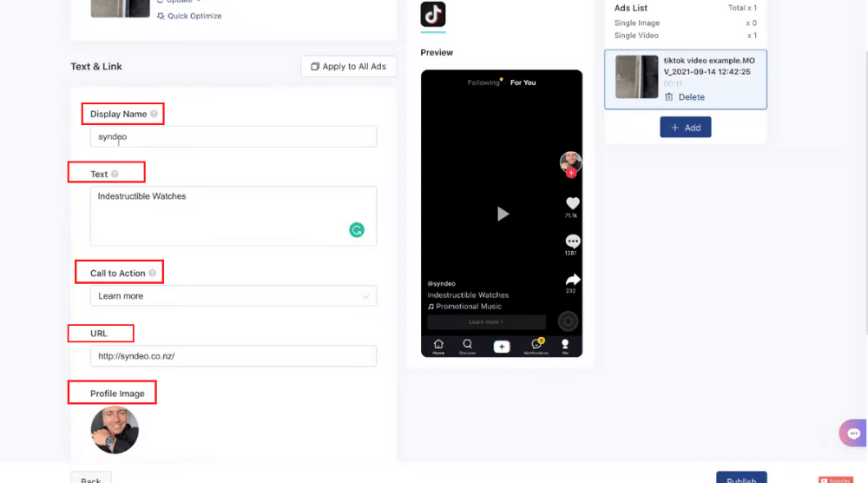The height and width of the screenshot is (483, 868).
Task: Click the Add button in Ads List
Action: (x=686, y=128)
